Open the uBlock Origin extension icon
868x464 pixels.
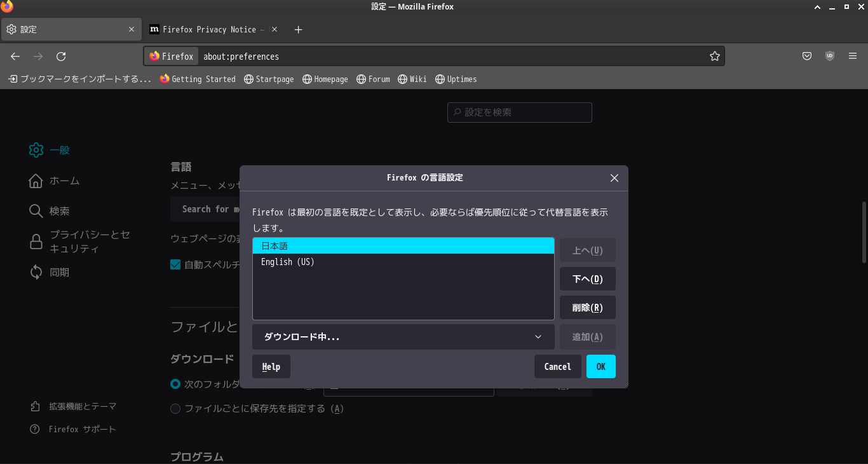830,57
